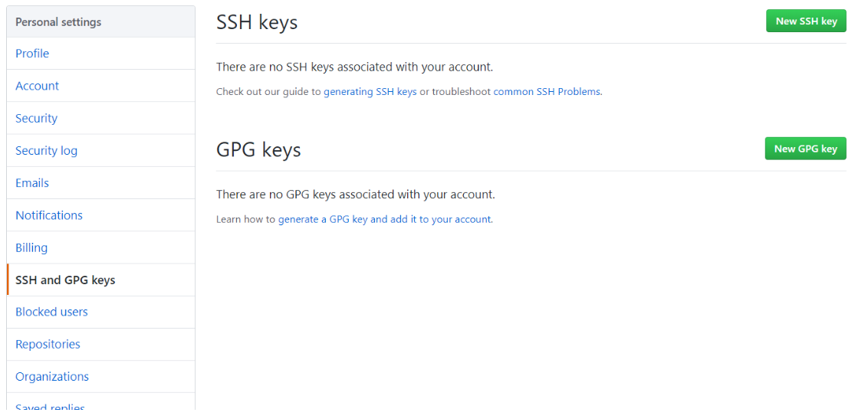
Task: Open the Profile settings page
Action: point(32,54)
